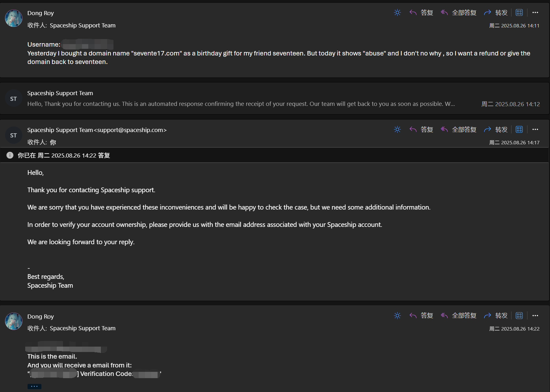This screenshot has width=550, height=392.
Task: Click Dong Roy's avatar on the 14:22 message
Action: point(14,321)
